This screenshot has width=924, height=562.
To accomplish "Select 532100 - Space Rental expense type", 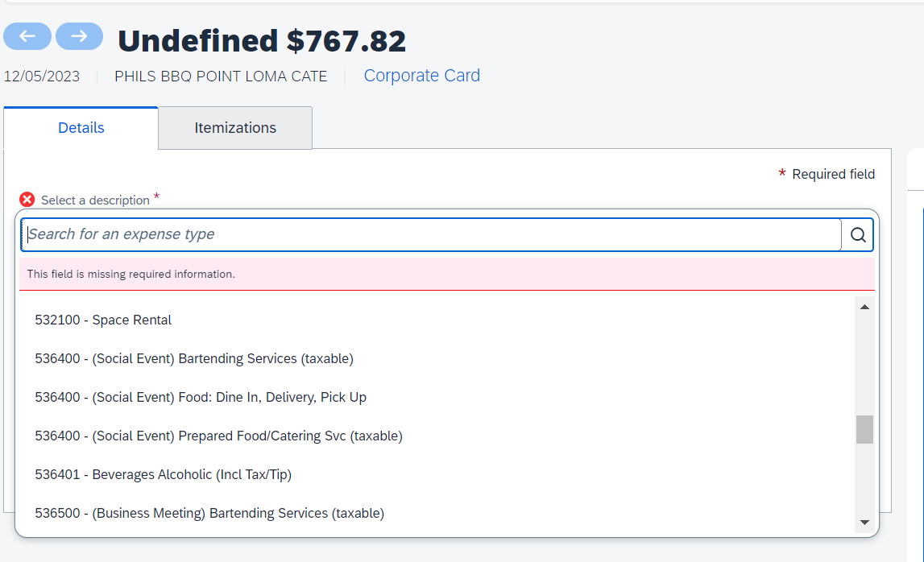I will [x=103, y=320].
